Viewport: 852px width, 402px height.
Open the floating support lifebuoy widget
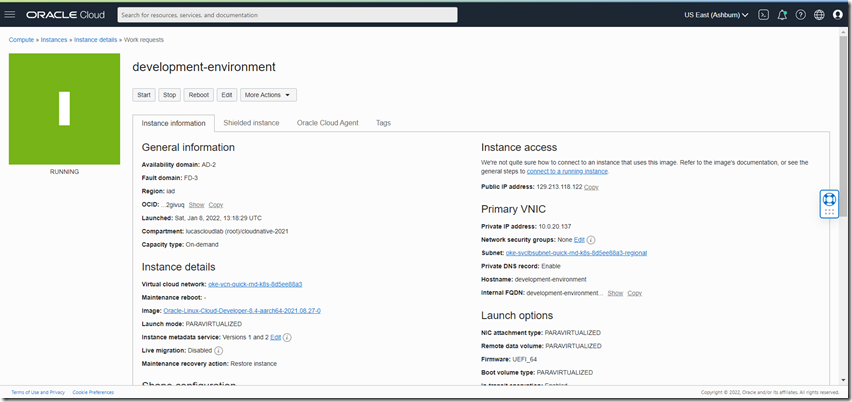829,204
